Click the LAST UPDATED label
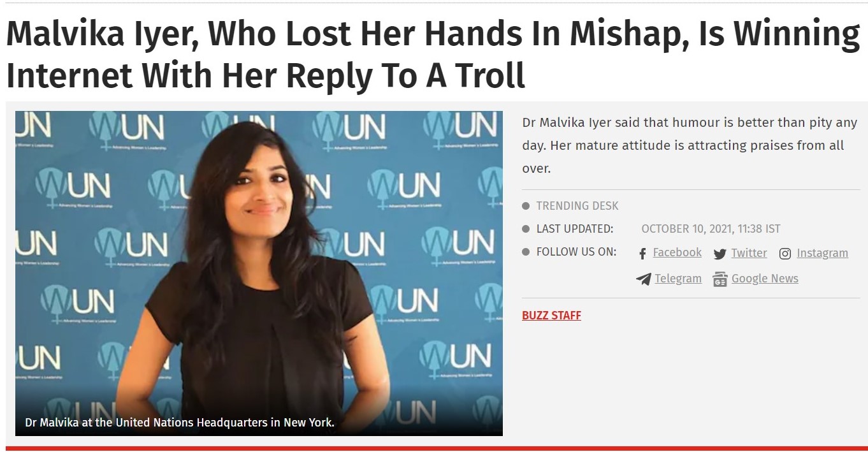 pyautogui.click(x=575, y=229)
